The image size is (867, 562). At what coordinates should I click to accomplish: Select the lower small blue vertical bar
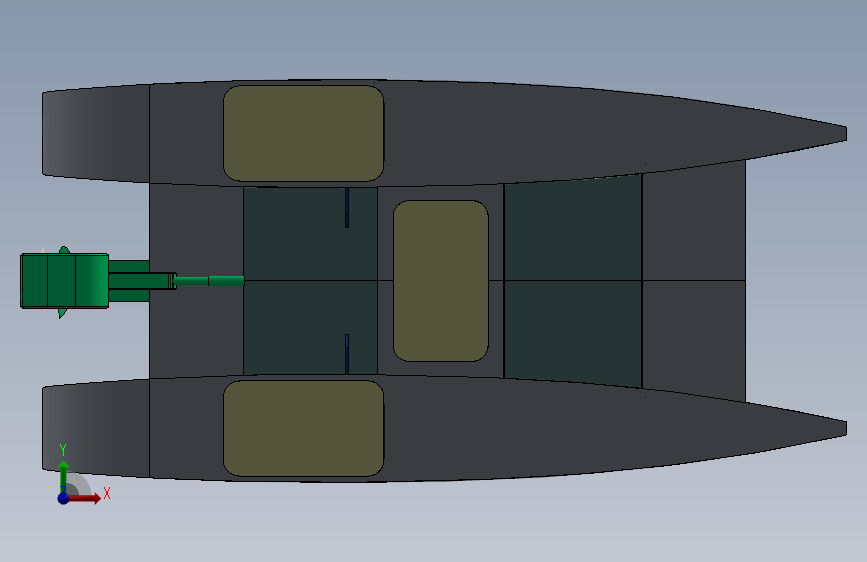347,354
